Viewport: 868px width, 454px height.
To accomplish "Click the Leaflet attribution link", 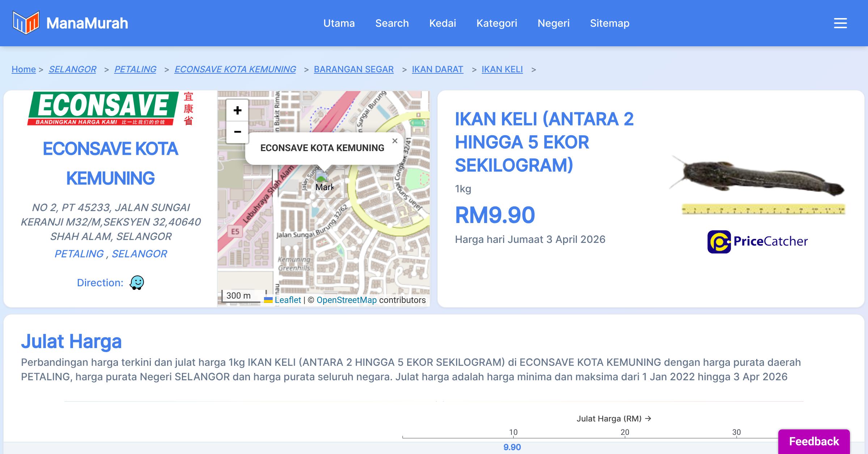I will (x=288, y=300).
